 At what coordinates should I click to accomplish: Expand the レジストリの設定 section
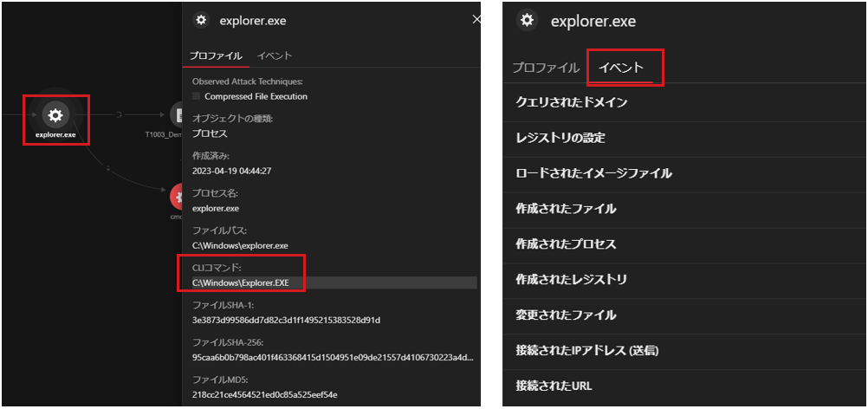(560, 138)
